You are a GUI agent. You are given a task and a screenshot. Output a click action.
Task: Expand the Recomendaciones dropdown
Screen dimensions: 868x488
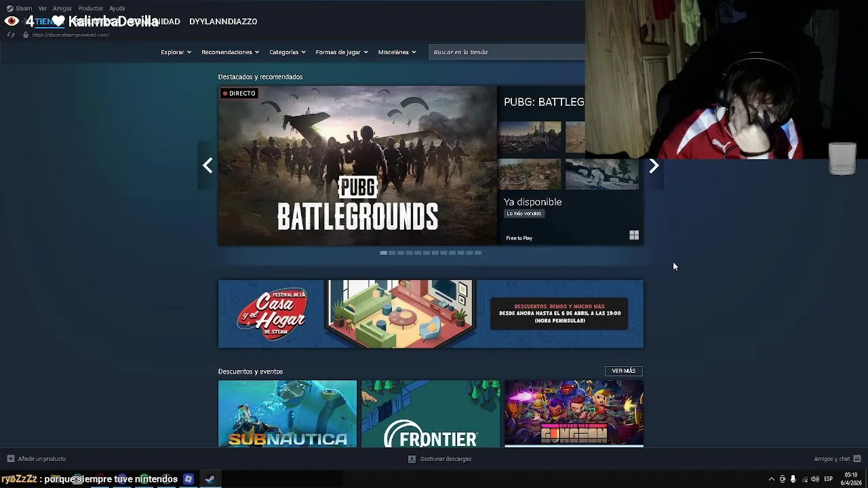click(x=230, y=52)
